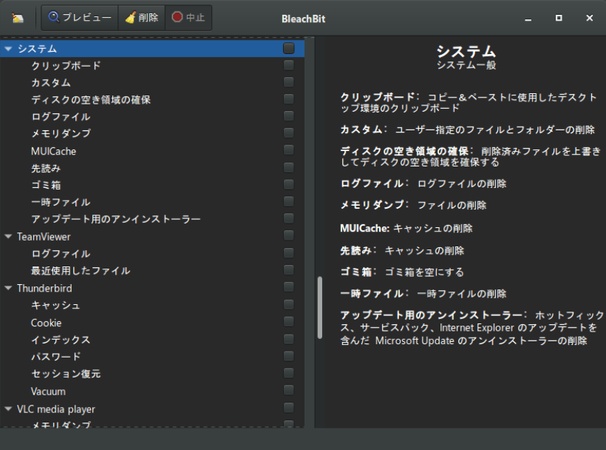Select the 最近使用したファイル item
This screenshot has height=450, width=606.
[80, 271]
